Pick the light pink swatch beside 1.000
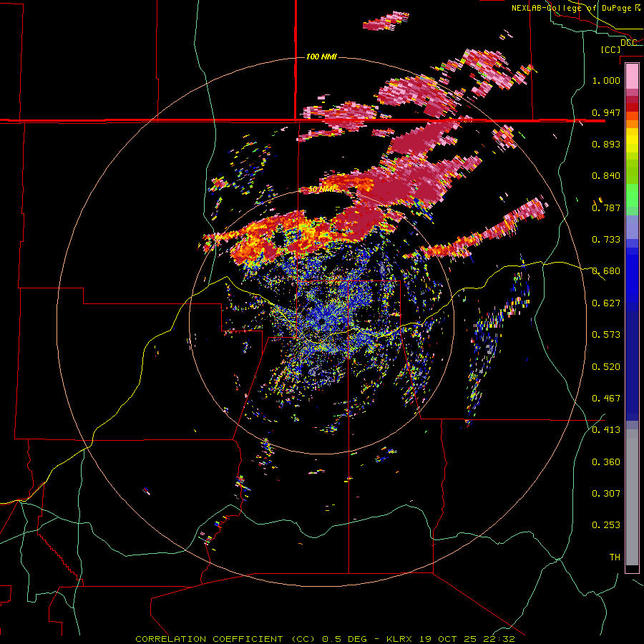 pyautogui.click(x=632, y=77)
